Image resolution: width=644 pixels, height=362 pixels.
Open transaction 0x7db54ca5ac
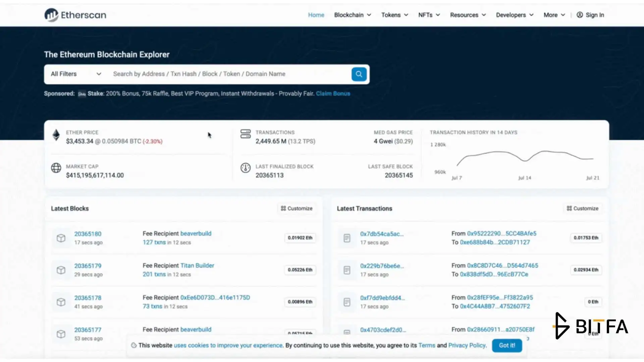[x=382, y=234]
